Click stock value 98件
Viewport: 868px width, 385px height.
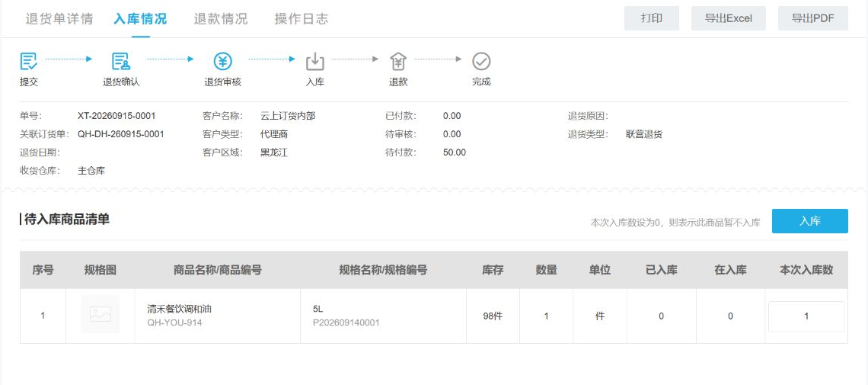pos(493,316)
